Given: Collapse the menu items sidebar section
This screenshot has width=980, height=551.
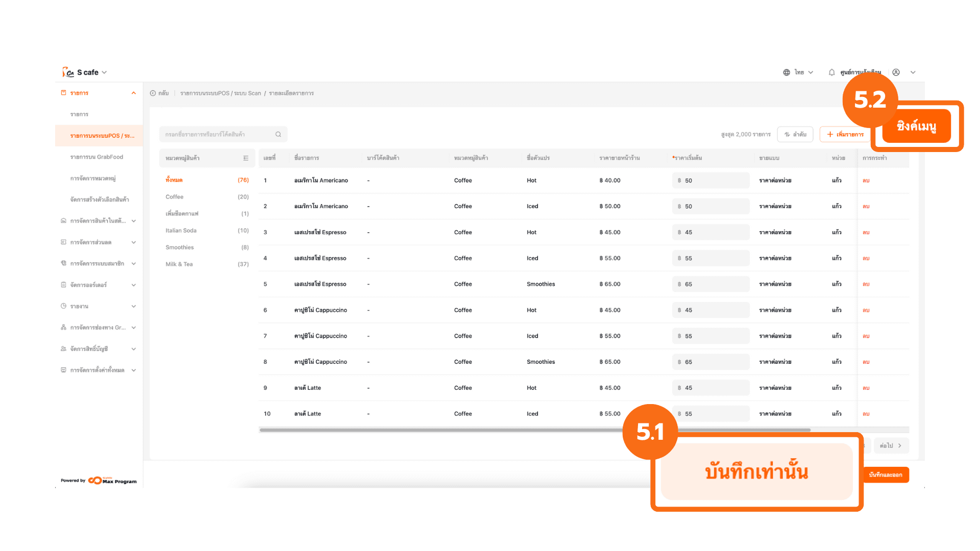Looking at the screenshot, I should pos(134,93).
